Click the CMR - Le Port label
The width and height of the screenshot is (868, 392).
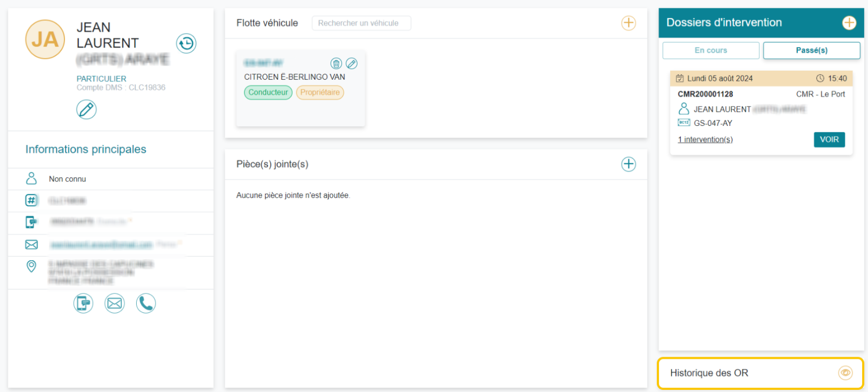(x=820, y=94)
